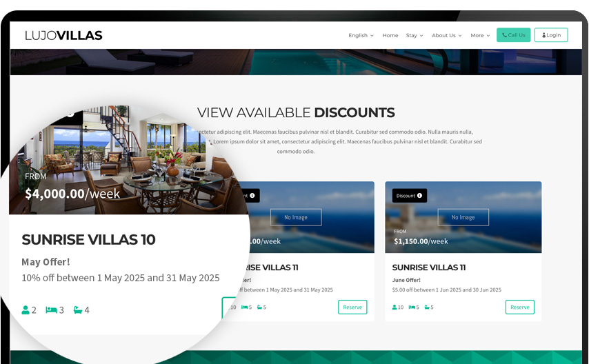Expand the About Us dropdown
This screenshot has height=364, width=589.
click(x=447, y=35)
